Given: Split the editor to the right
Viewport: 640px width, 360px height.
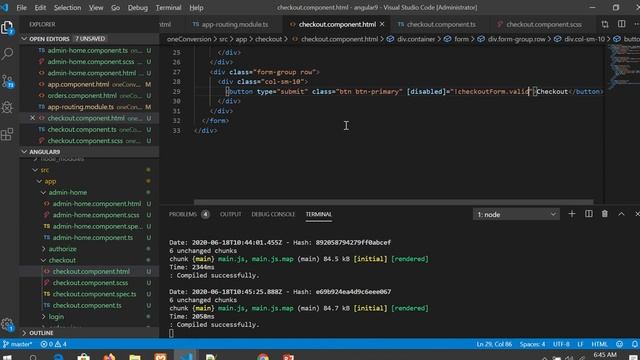Looking at the screenshot, I should (621, 24).
